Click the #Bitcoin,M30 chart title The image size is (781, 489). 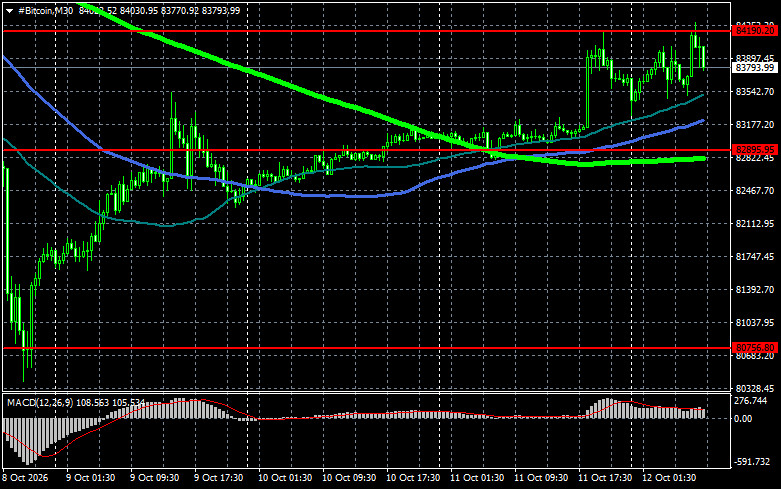pyautogui.click(x=45, y=10)
